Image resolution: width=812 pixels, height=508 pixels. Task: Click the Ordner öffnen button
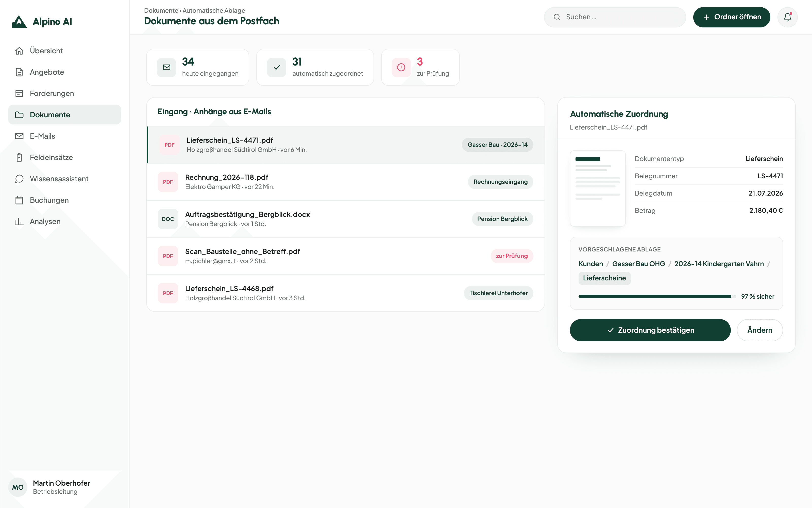[x=732, y=17]
